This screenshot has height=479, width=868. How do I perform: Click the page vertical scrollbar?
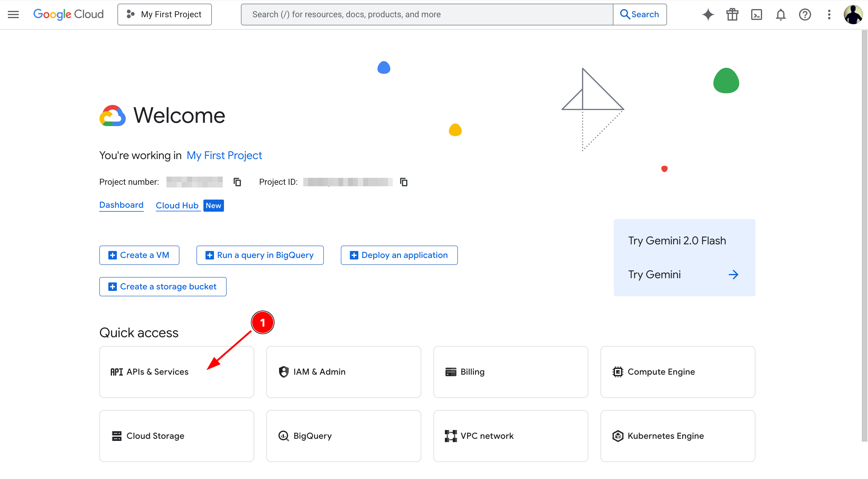(864, 236)
